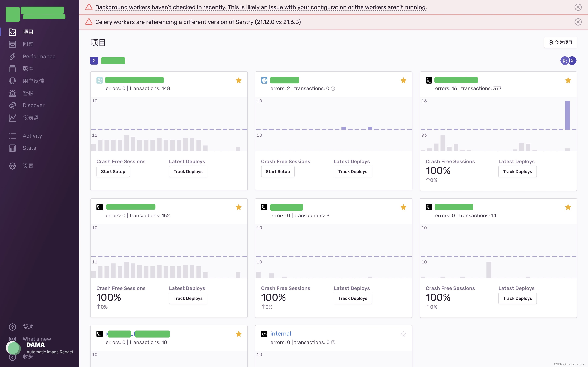Click the Activity list icon
The width and height of the screenshot is (588, 367).
coord(12,136)
